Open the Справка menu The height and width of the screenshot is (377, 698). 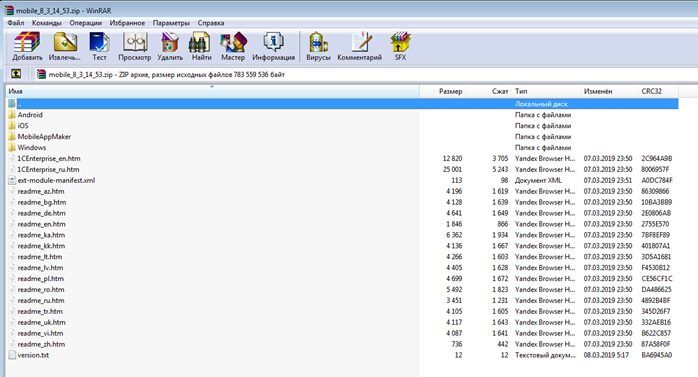(x=211, y=23)
